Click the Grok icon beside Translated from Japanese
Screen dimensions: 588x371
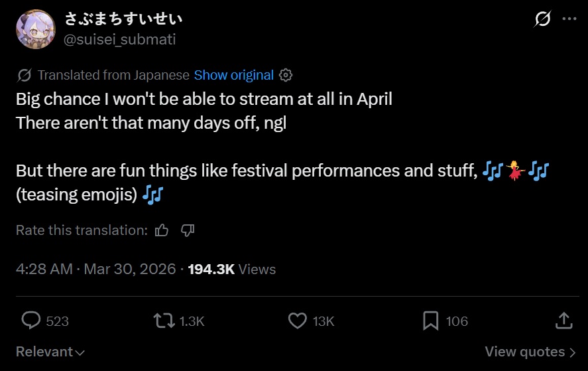25,75
